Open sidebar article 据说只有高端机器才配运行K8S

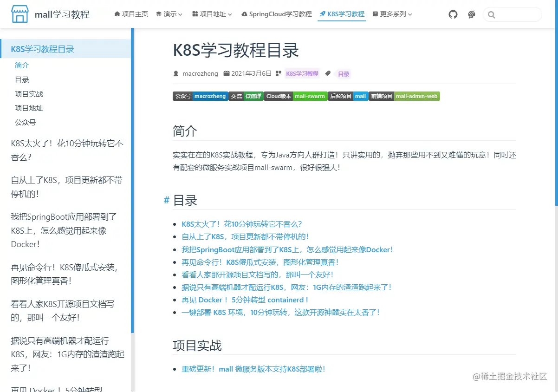pyautogui.click(x=68, y=354)
